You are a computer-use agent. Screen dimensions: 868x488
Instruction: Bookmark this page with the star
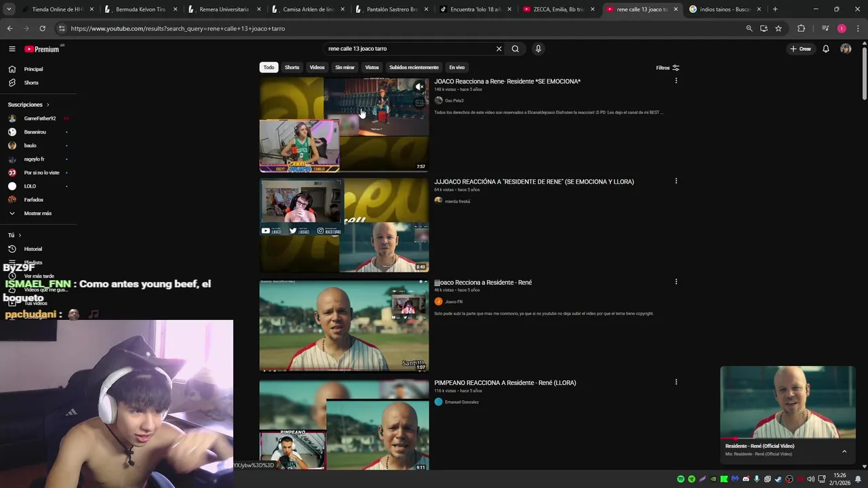(x=778, y=28)
